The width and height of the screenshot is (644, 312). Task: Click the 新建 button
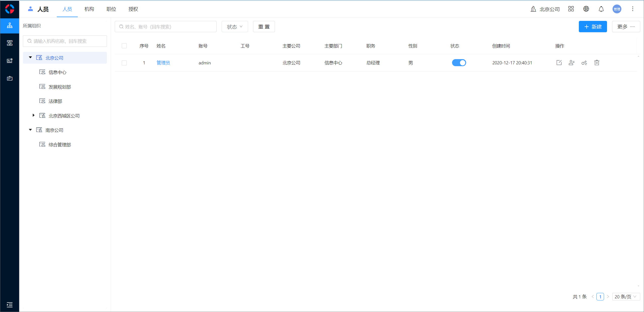593,27
